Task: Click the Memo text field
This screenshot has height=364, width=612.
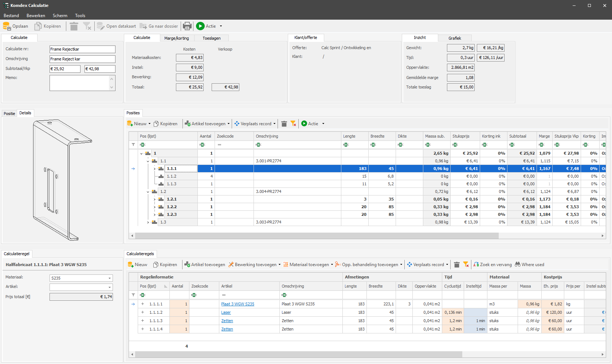Action: pyautogui.click(x=79, y=83)
